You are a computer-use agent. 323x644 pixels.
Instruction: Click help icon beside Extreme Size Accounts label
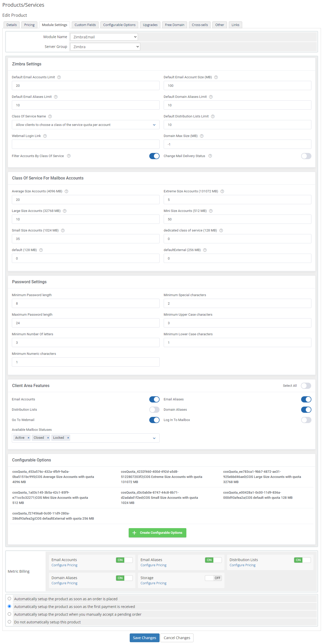click(222, 191)
